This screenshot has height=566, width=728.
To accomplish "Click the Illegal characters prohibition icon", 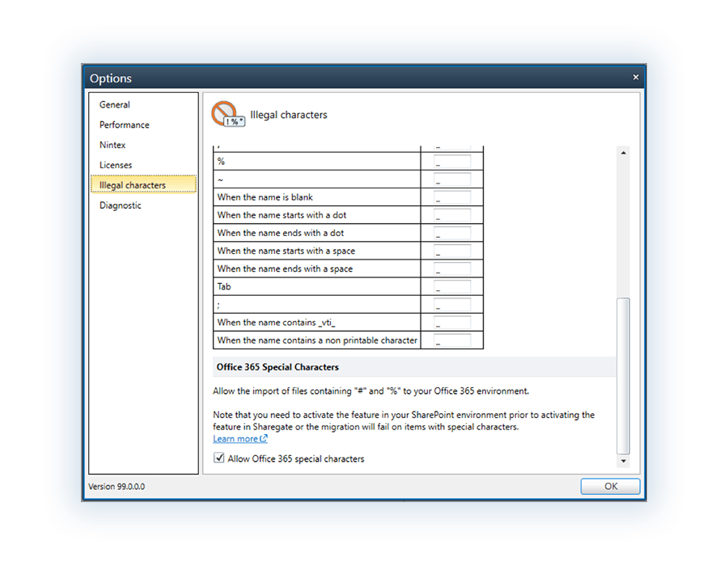I will [x=228, y=114].
